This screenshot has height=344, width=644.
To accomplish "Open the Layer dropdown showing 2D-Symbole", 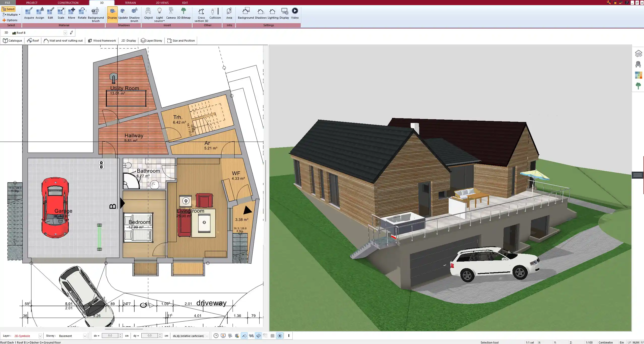I will (40, 336).
